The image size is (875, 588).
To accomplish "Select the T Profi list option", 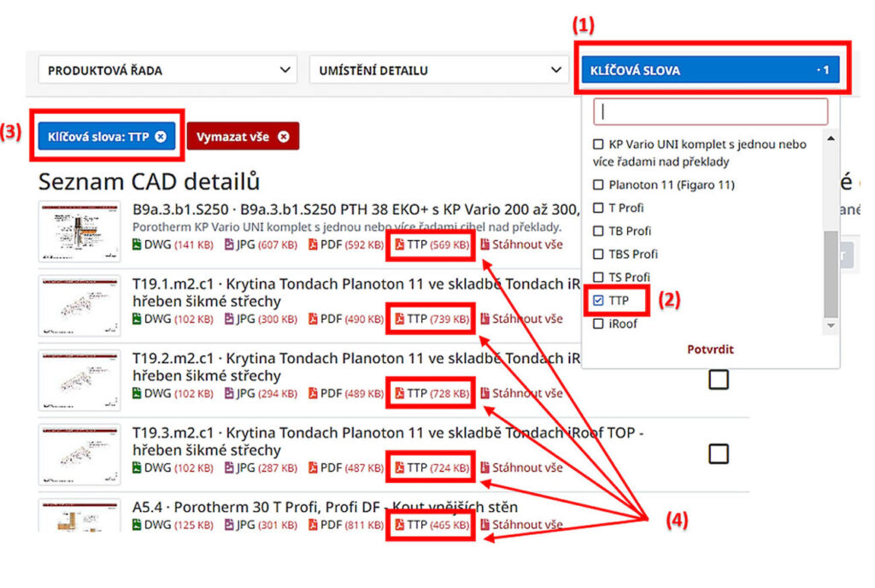I will (625, 208).
